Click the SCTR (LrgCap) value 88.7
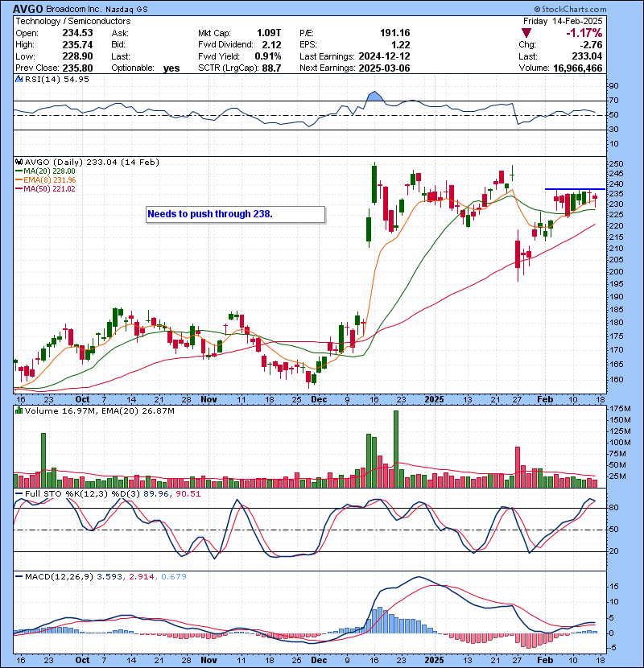Viewport: 644px width, 668px height. (271, 68)
